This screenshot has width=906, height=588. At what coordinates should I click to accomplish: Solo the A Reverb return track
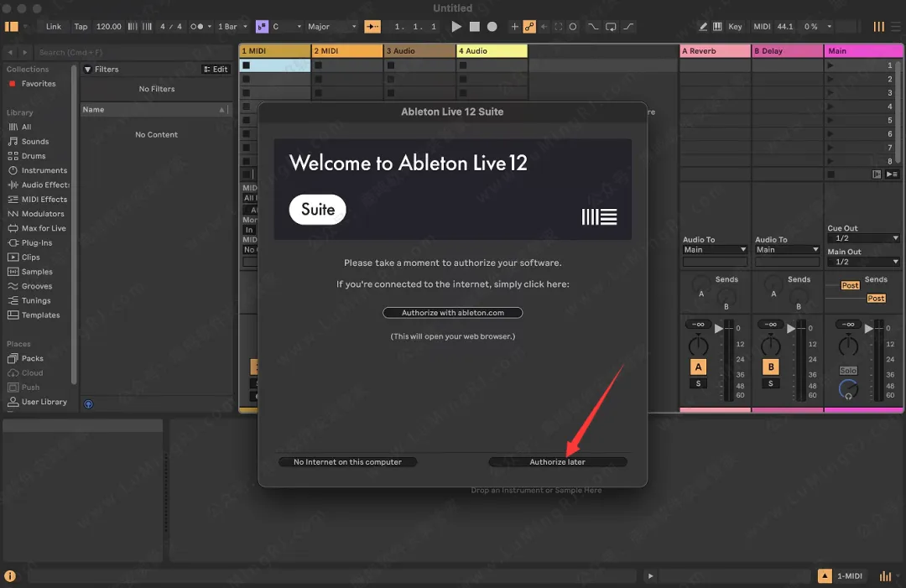(698, 383)
